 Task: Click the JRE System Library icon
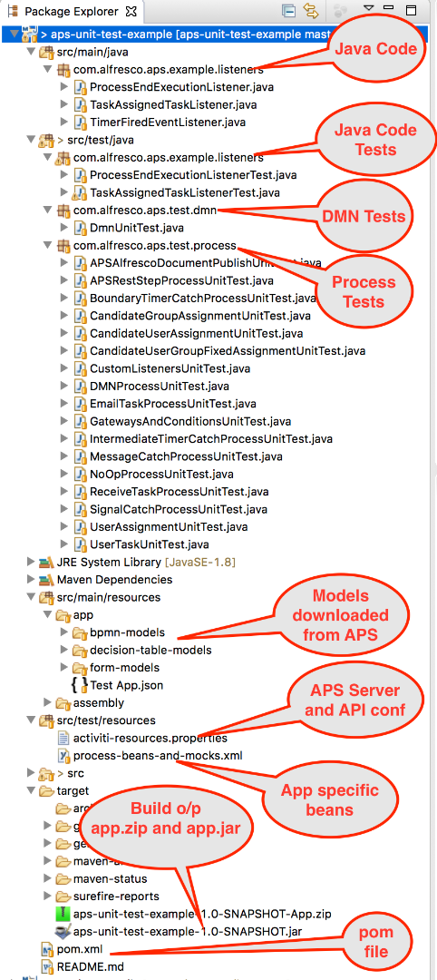(x=46, y=562)
